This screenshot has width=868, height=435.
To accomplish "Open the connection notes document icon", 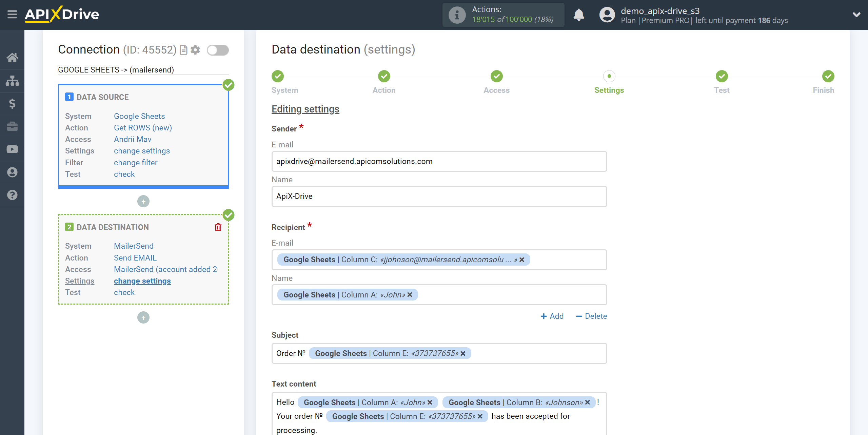I will click(183, 50).
